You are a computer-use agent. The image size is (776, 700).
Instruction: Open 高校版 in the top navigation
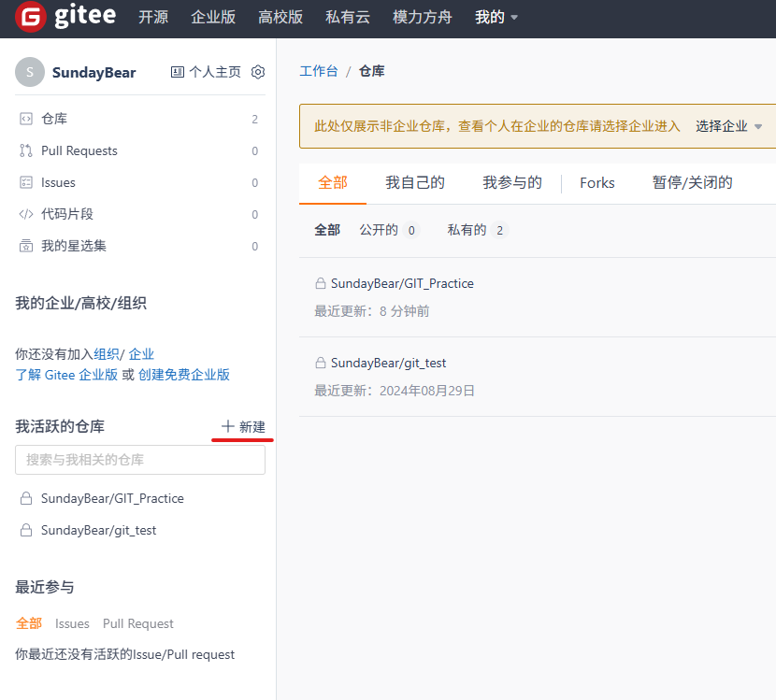tap(280, 18)
